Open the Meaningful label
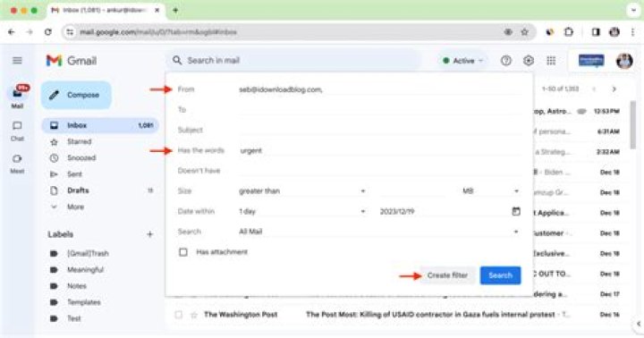 86,270
